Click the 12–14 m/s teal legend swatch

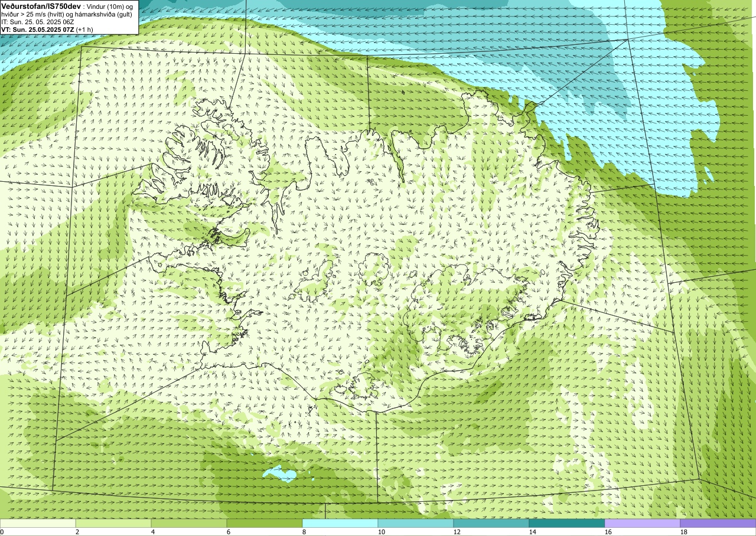(x=491, y=524)
